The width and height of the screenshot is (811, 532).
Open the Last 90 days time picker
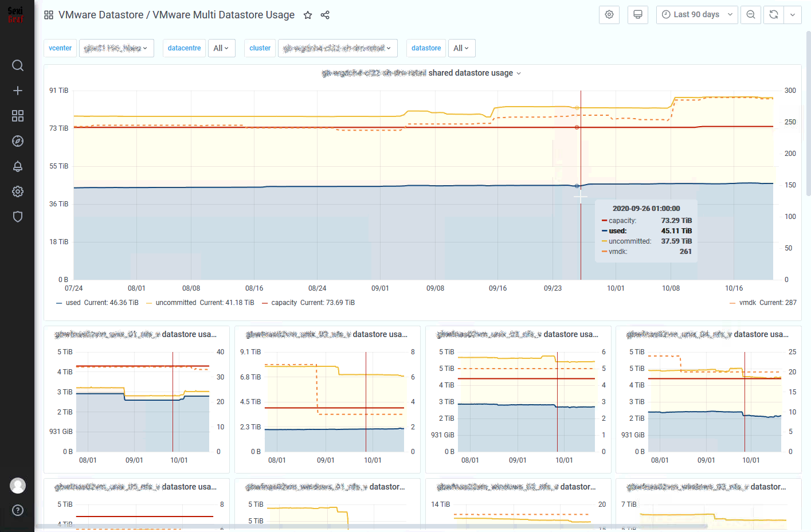point(697,15)
